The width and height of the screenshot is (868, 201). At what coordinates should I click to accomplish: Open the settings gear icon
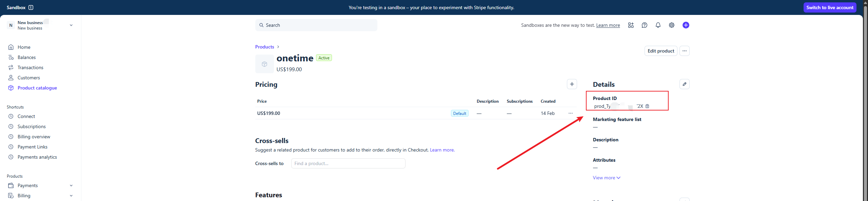[671, 25]
